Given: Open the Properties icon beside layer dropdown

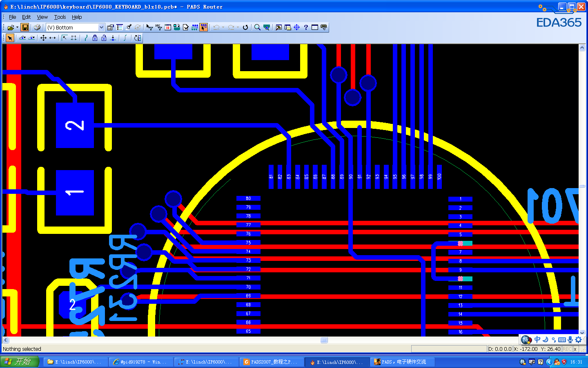Looking at the screenshot, I should 110,27.
